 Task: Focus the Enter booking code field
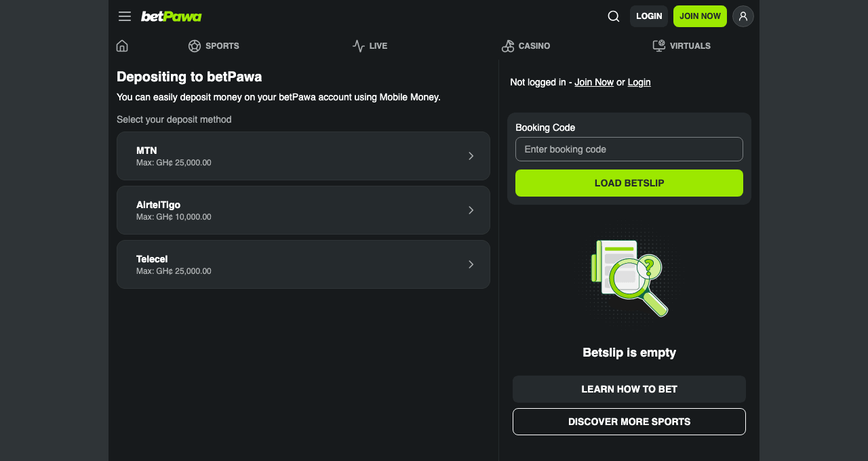[x=629, y=149]
